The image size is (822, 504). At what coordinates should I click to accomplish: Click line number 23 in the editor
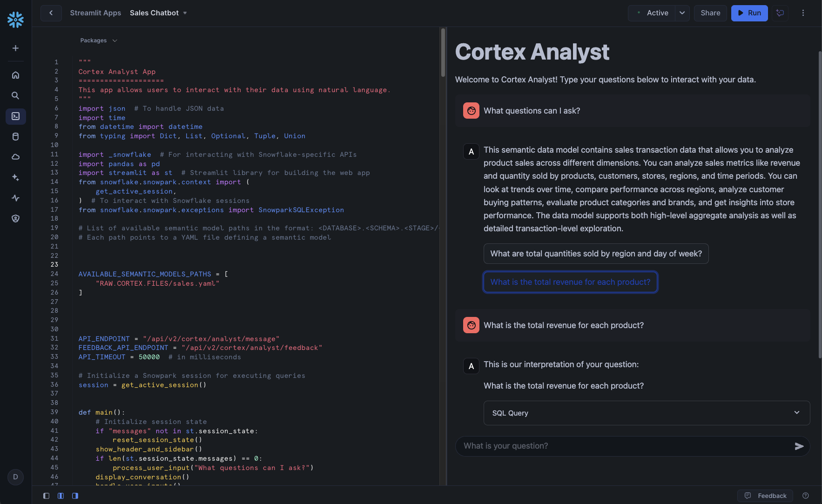[x=54, y=264]
